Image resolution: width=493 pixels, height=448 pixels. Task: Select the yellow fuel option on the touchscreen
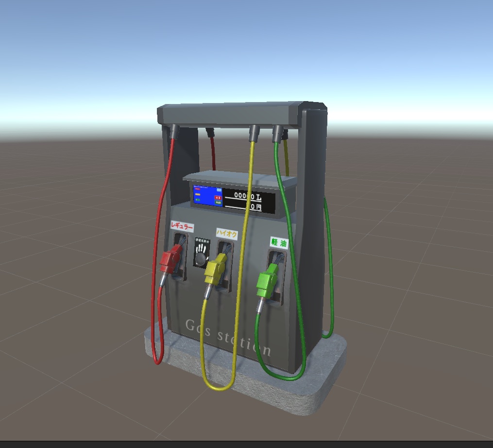coord(198,194)
